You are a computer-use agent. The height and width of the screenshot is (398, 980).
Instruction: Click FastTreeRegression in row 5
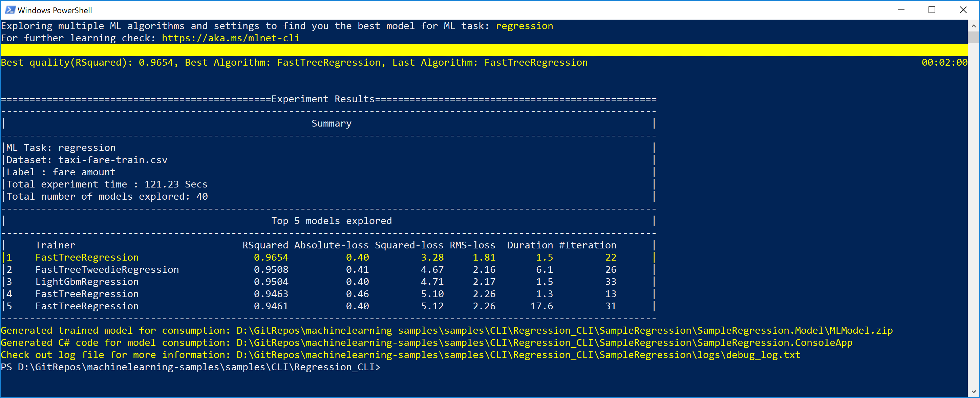87,306
